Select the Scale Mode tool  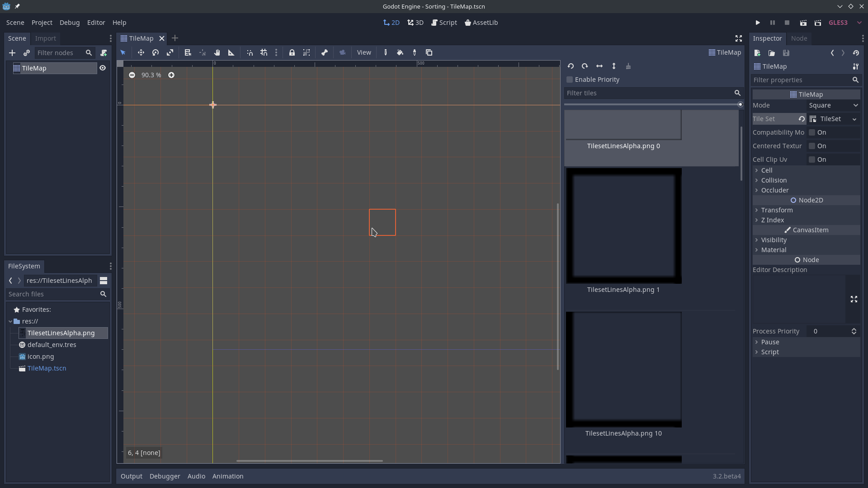click(x=170, y=52)
